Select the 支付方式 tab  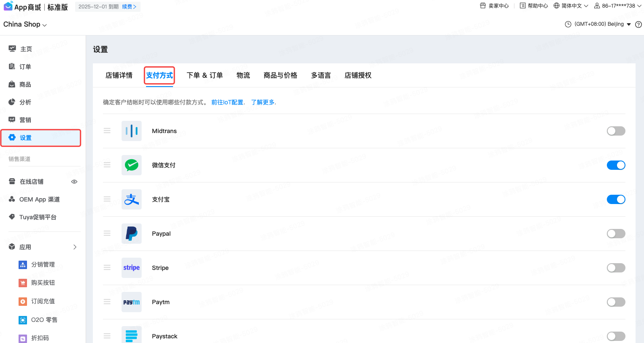pos(160,75)
